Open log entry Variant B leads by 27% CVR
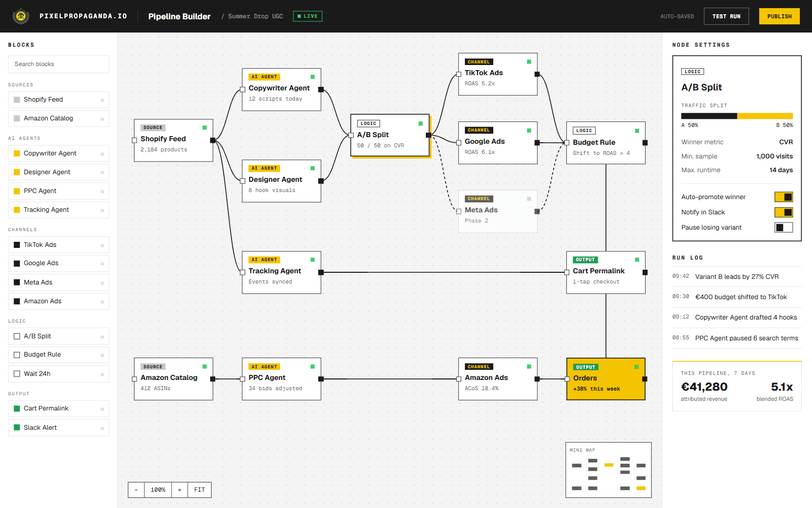The height and width of the screenshot is (508, 812). pyautogui.click(x=737, y=277)
